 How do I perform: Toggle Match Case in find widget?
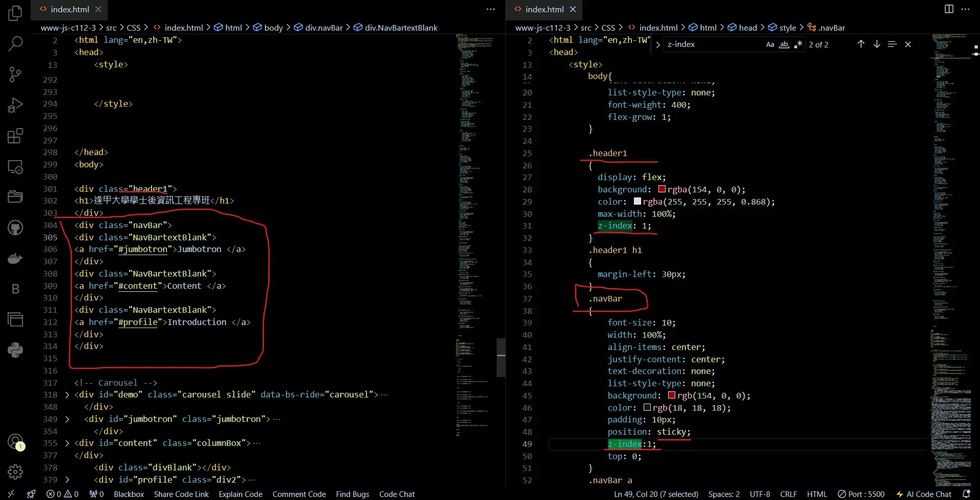pyautogui.click(x=770, y=45)
